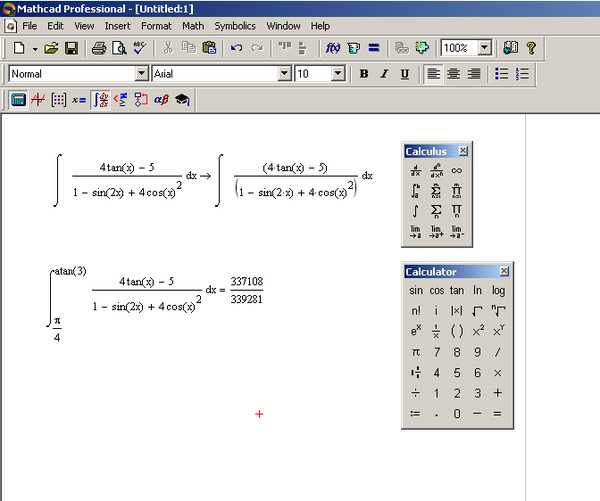Open the Normal style dropdown
The height and width of the screenshot is (501, 600).
coord(142,73)
